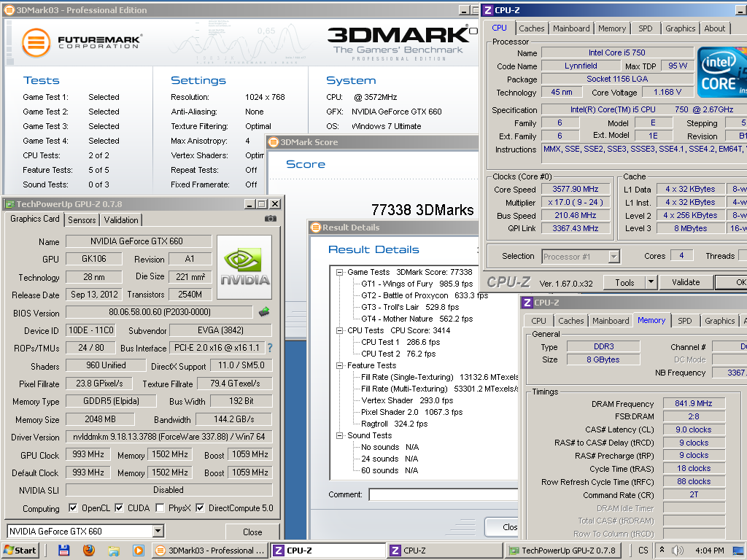The image size is (747, 560).
Task: Switch to TechPowerUp GPU-Z taskbar button
Action: coord(562,551)
